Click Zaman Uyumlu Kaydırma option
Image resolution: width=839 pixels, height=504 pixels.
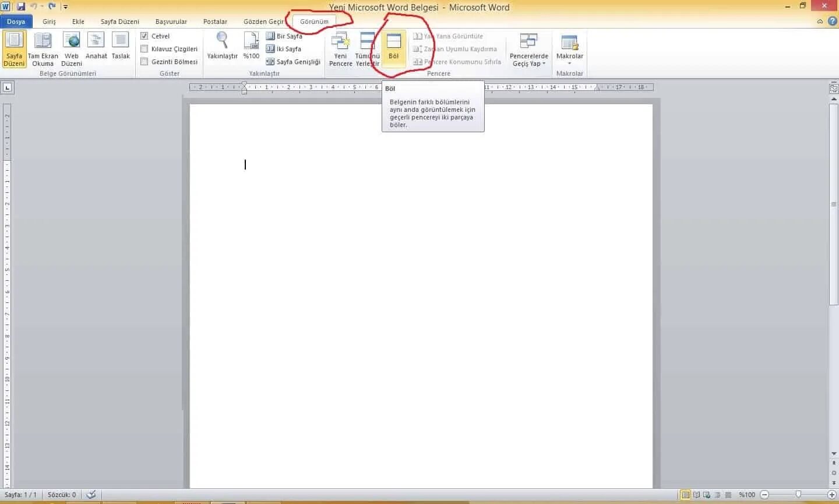coord(455,49)
